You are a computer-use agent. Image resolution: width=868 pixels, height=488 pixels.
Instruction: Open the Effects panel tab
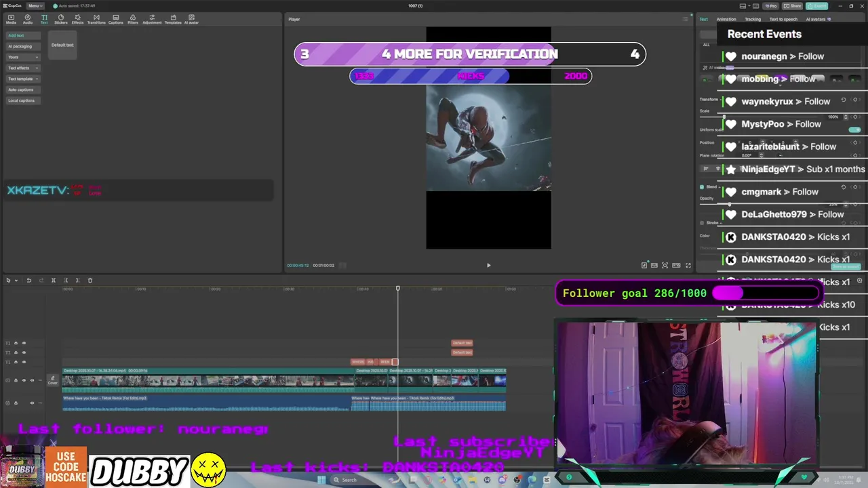[78, 19]
